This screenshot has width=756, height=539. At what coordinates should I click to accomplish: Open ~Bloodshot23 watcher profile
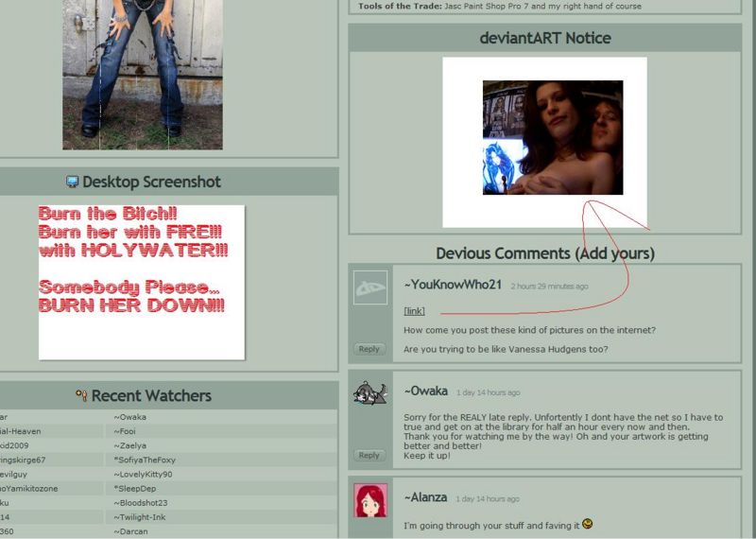click(x=141, y=503)
